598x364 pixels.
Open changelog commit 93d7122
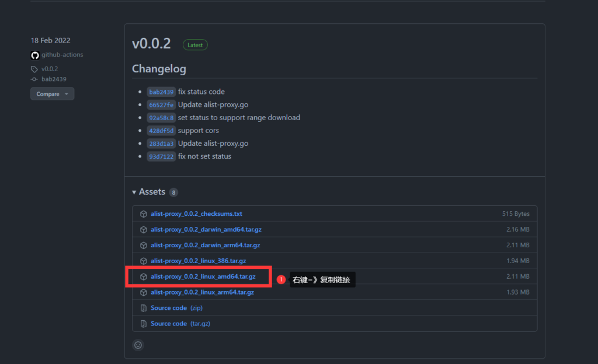coord(161,156)
